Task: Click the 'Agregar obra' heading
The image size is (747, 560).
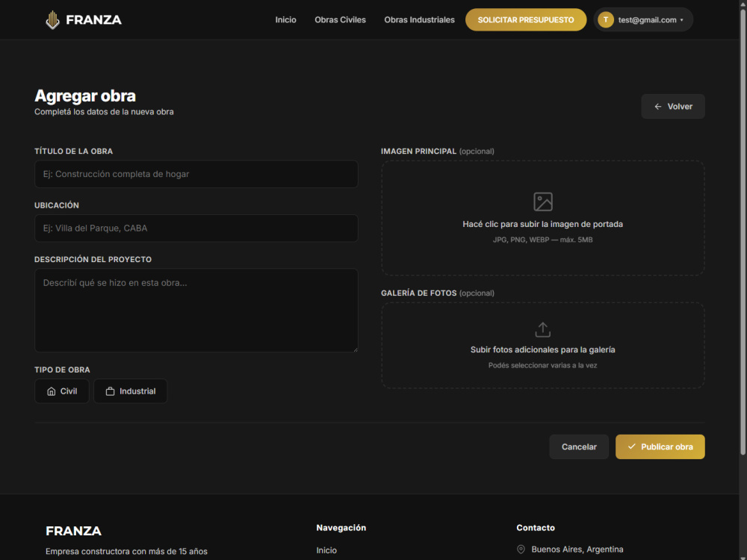Action: tap(85, 96)
